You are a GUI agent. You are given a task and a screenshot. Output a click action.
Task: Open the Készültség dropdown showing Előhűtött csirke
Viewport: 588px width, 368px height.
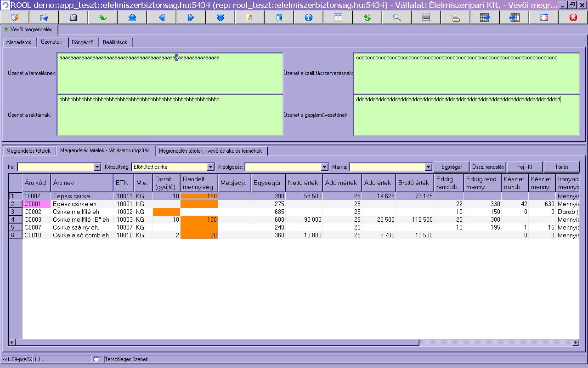click(210, 167)
